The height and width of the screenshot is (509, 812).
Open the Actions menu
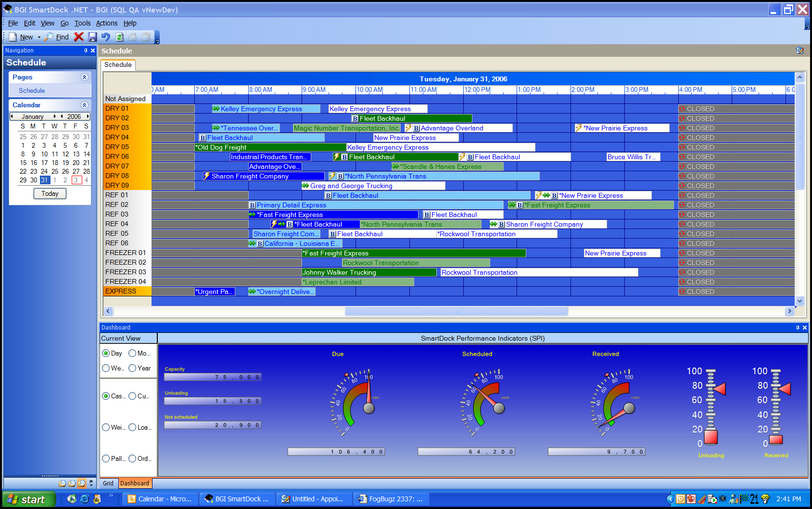106,23
